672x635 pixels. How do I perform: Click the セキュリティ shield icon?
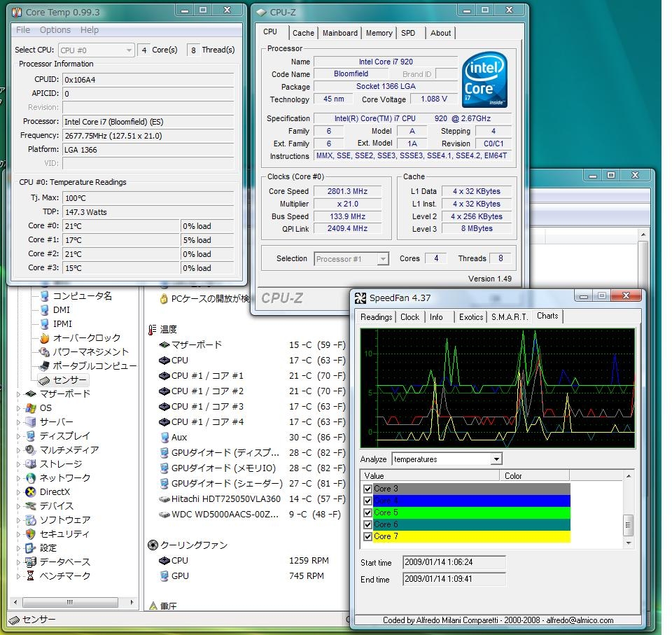pos(30,534)
